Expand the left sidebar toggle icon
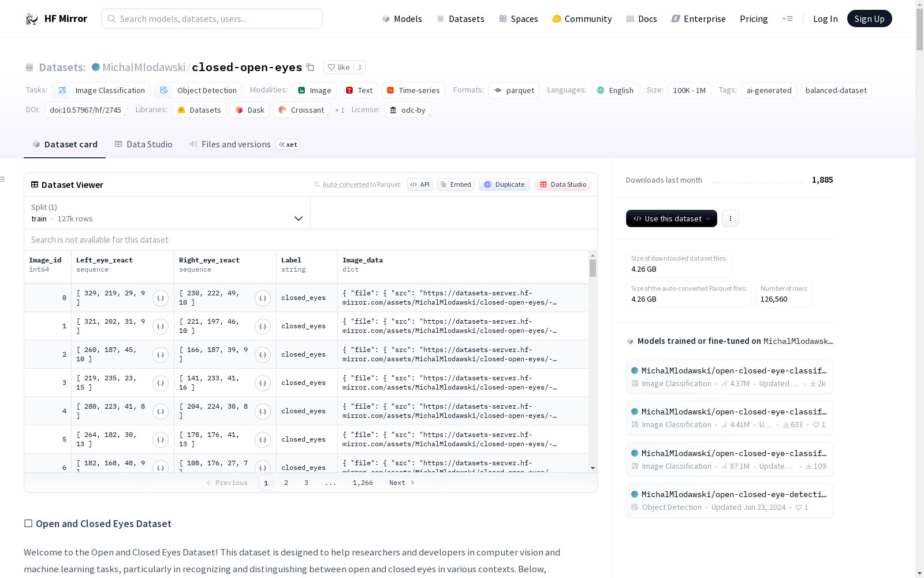 click(2, 179)
